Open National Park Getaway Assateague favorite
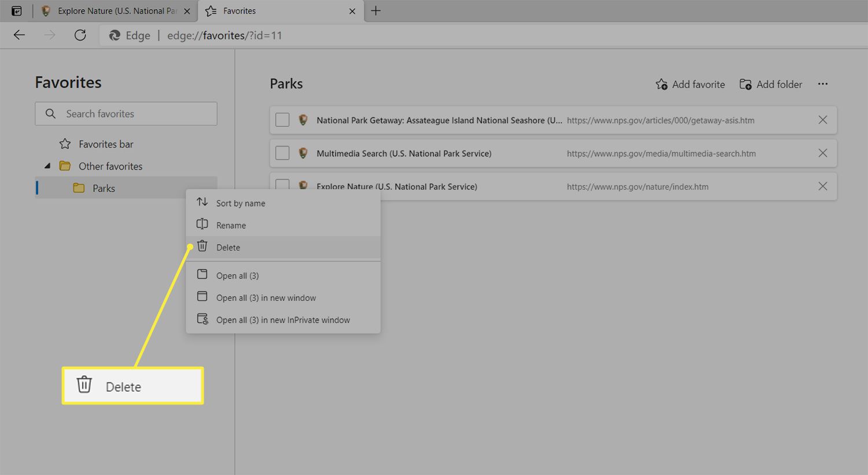This screenshot has height=475, width=868. pos(439,120)
